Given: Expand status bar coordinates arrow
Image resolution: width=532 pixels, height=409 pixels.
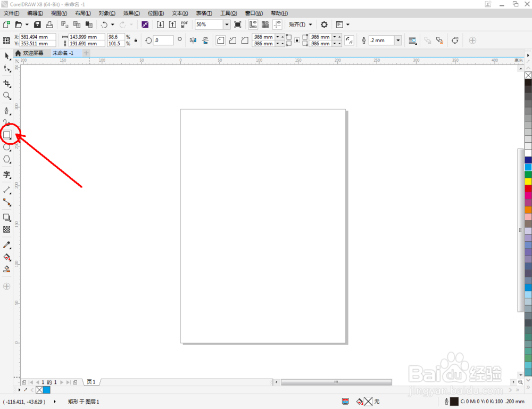Looking at the screenshot, I should [55, 402].
